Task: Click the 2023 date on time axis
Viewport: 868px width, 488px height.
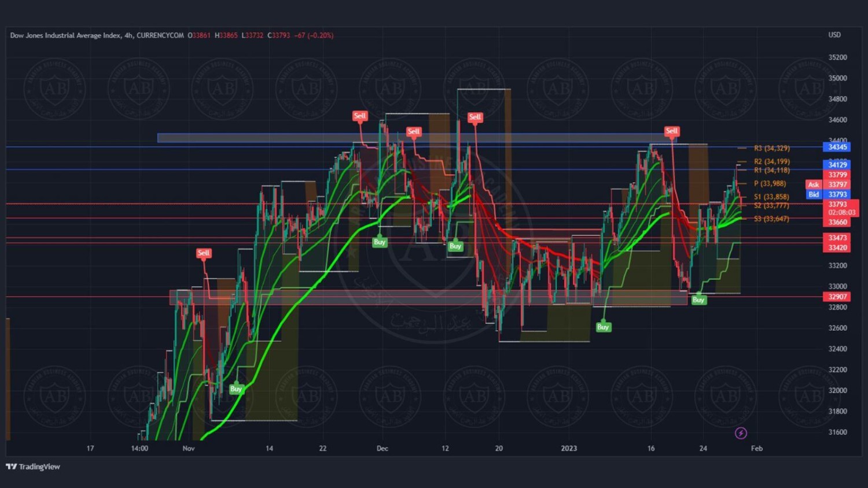Action: pos(569,448)
